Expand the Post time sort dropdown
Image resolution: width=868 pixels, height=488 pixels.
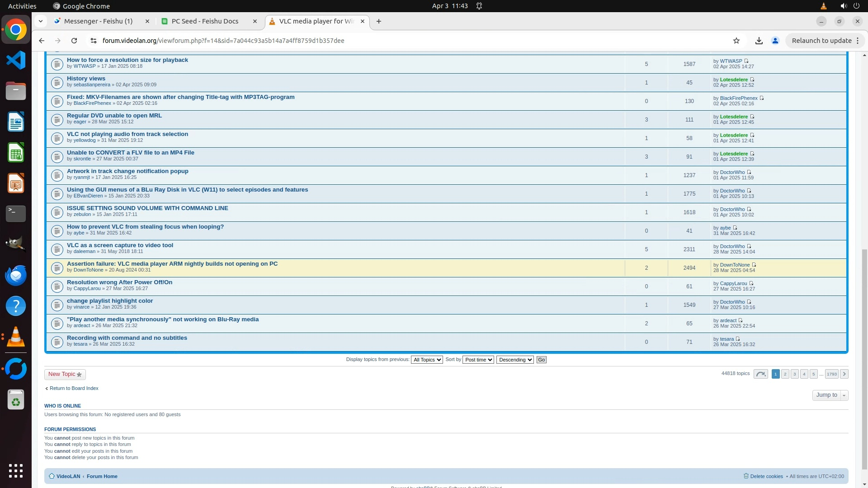(478, 360)
